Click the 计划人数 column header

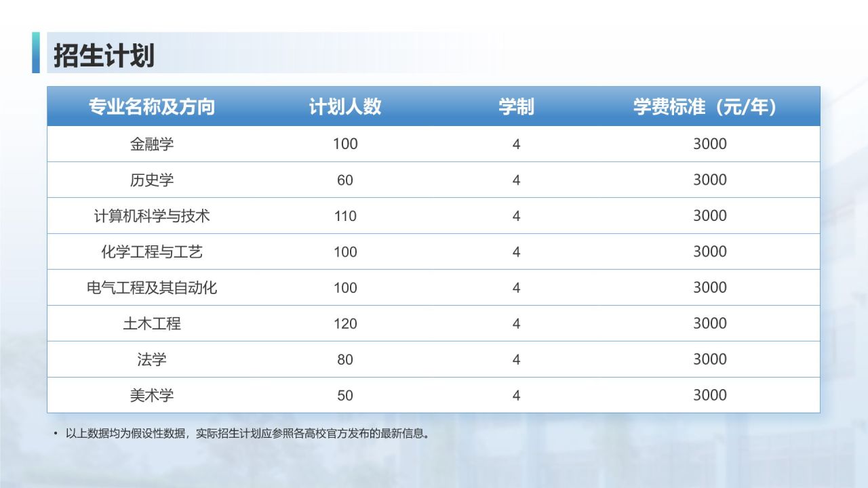(345, 107)
